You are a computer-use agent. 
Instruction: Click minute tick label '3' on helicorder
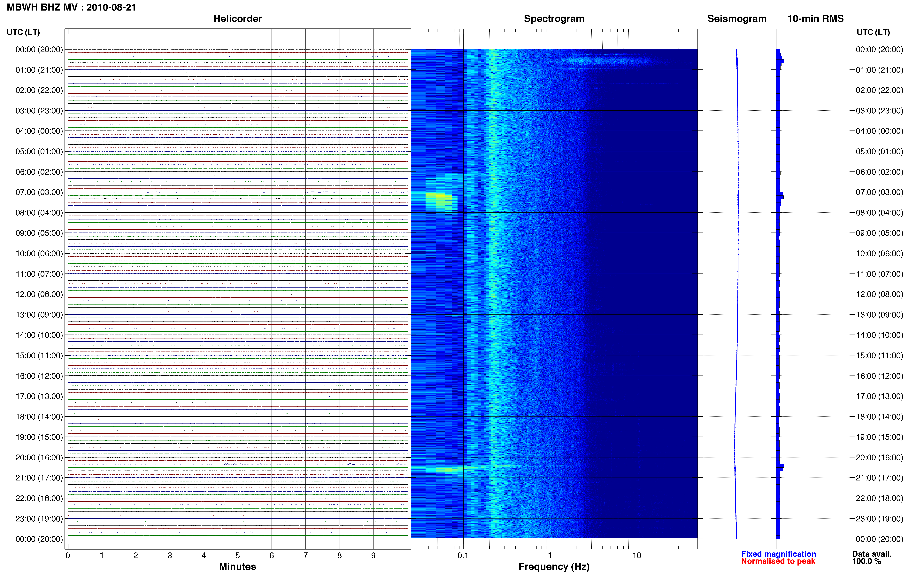click(x=170, y=555)
